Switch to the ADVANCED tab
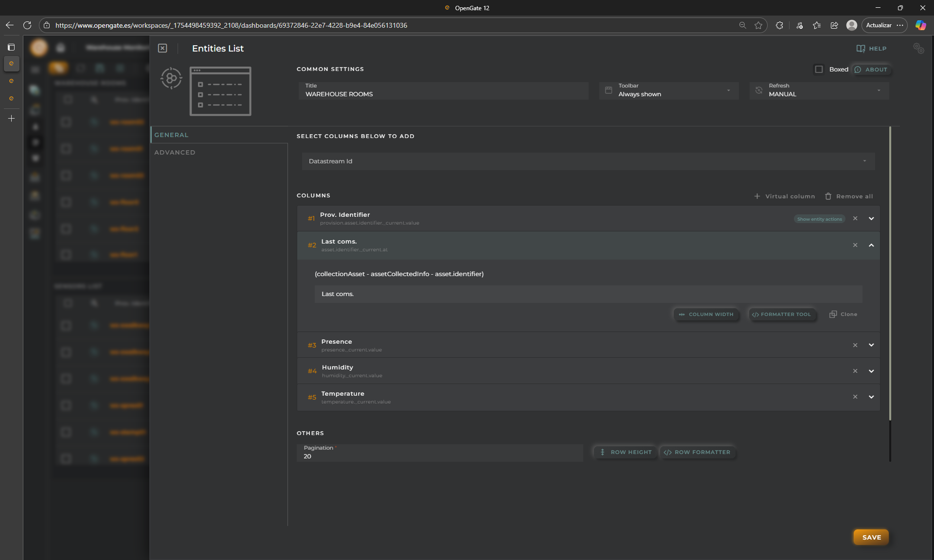Screen dimensions: 934x560 point(175,153)
